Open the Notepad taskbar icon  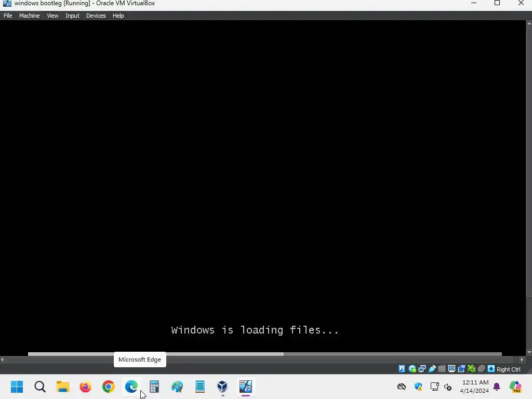[200, 387]
